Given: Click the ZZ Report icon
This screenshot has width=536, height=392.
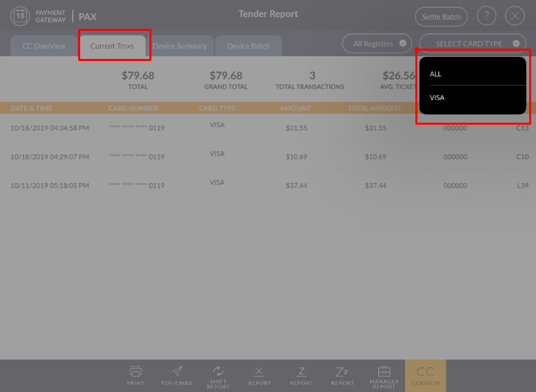Looking at the screenshot, I should point(343,372).
